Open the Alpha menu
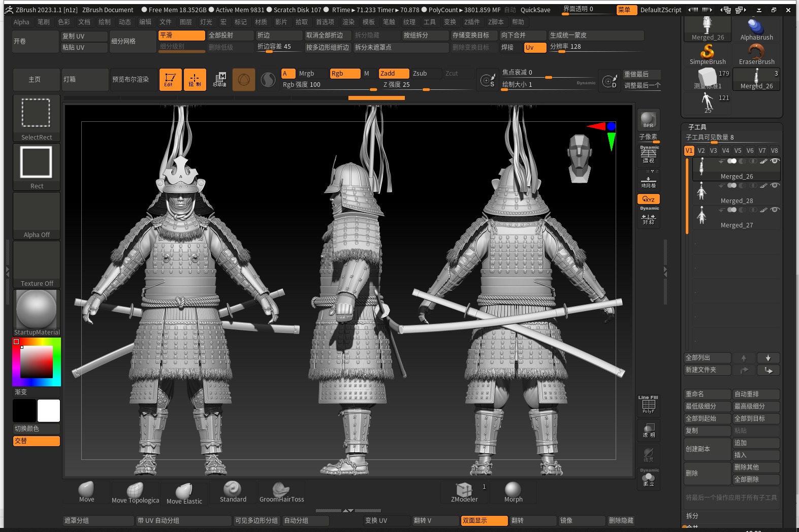799x532 pixels. click(x=21, y=22)
